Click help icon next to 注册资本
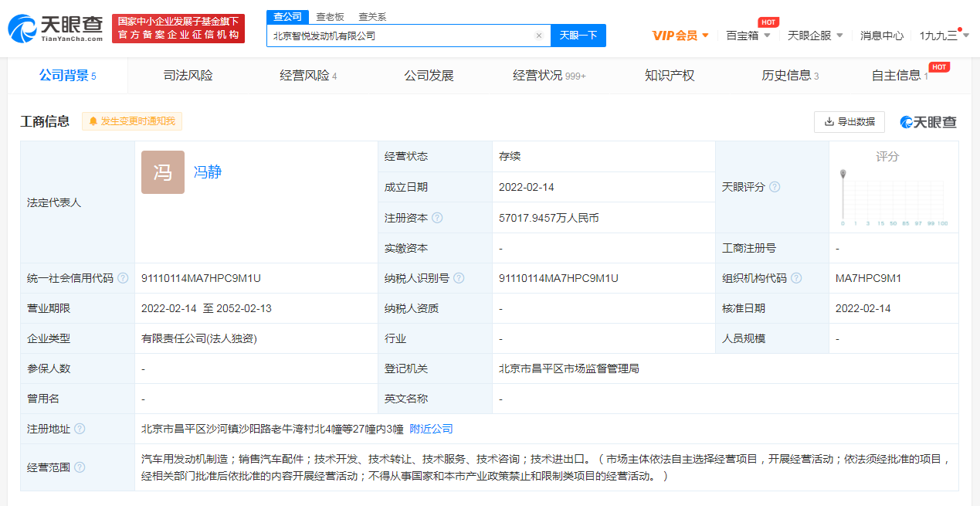This screenshot has width=980, height=506. pos(438,219)
